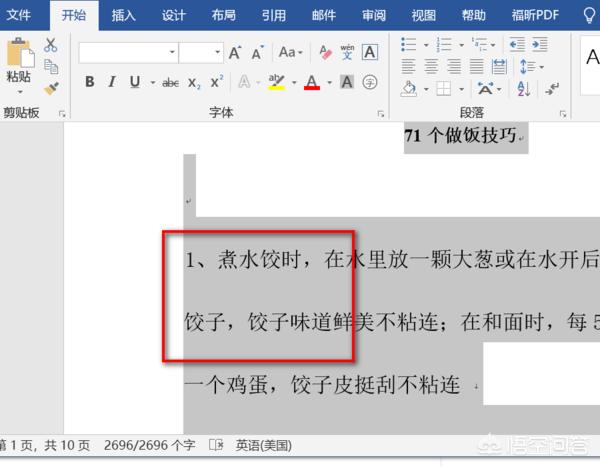Switch to the 开始 Home tab

click(74, 15)
